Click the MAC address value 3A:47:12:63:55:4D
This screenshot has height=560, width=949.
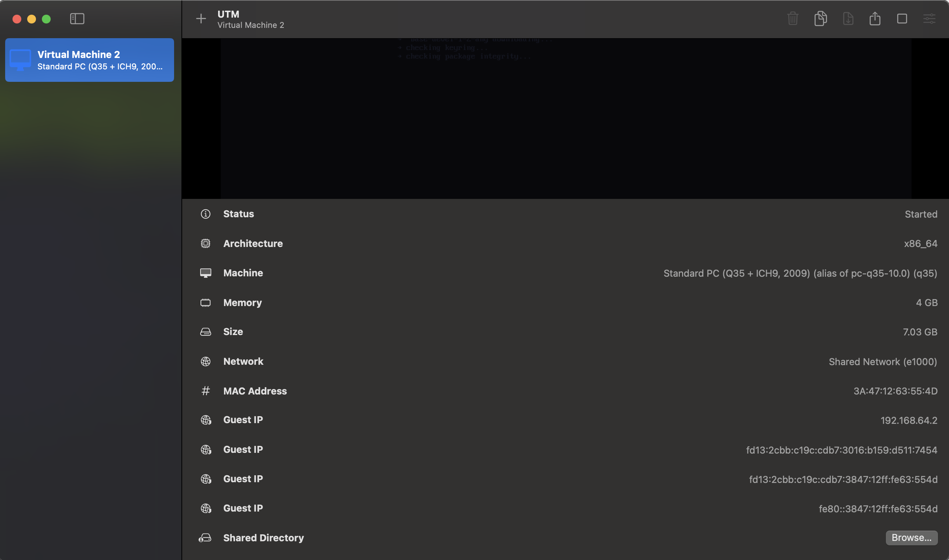click(x=895, y=391)
